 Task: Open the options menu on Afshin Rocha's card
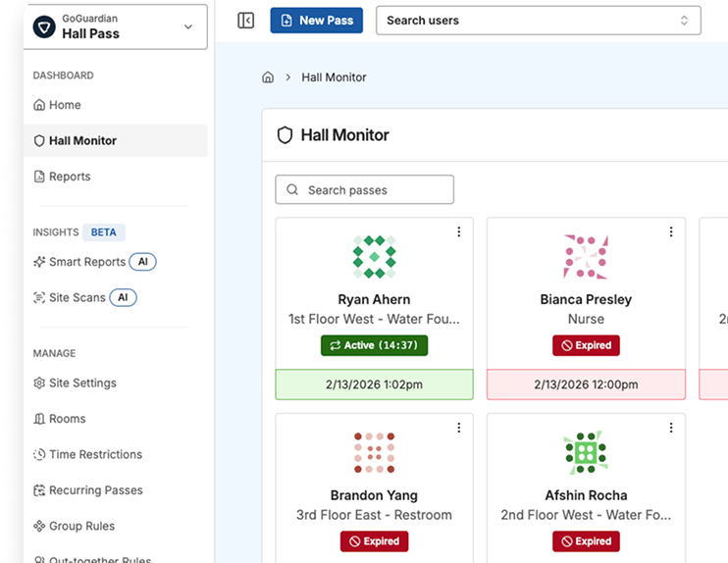click(x=671, y=428)
